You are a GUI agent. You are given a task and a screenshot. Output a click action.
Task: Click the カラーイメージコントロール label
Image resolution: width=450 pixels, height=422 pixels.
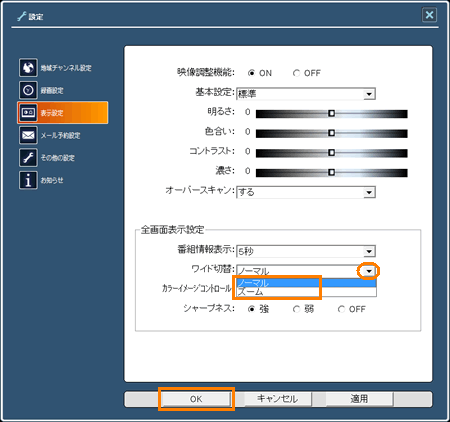[197, 288]
